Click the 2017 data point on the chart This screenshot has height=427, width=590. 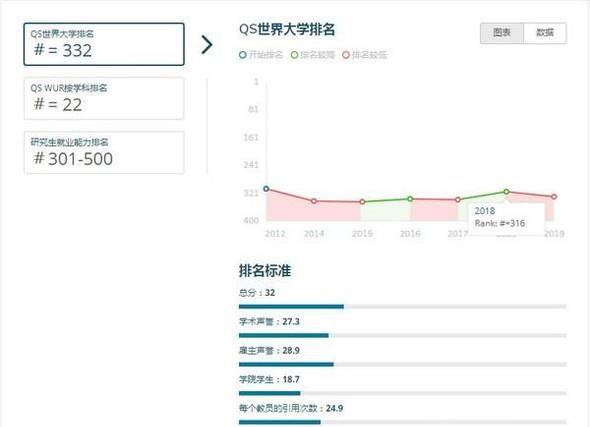click(458, 199)
